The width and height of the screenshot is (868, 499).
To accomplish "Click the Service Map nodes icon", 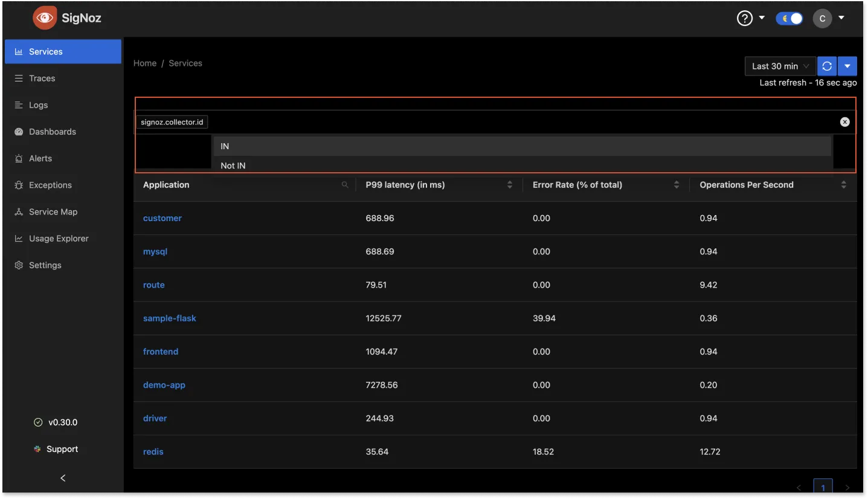I will point(19,211).
